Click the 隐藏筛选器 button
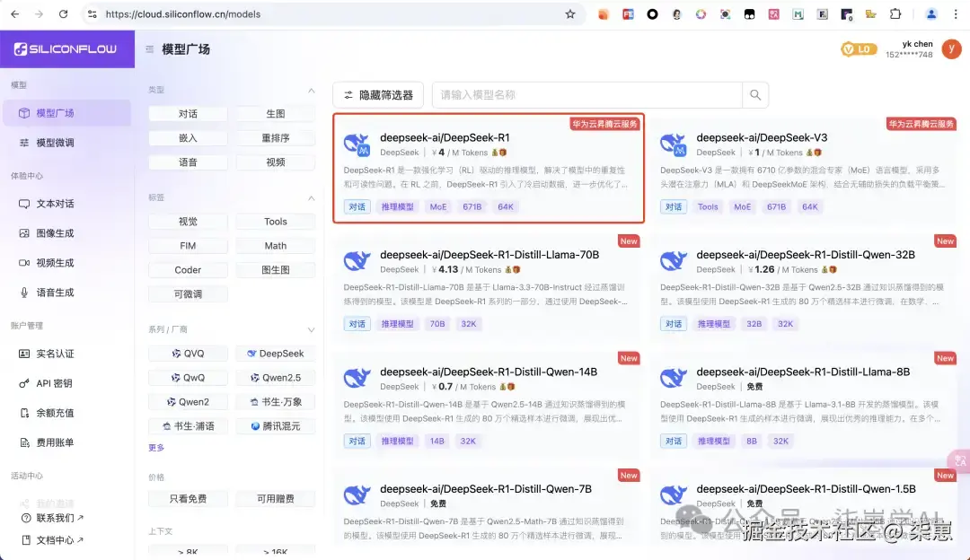Screen dimensions: 970x560 [x=378, y=95]
